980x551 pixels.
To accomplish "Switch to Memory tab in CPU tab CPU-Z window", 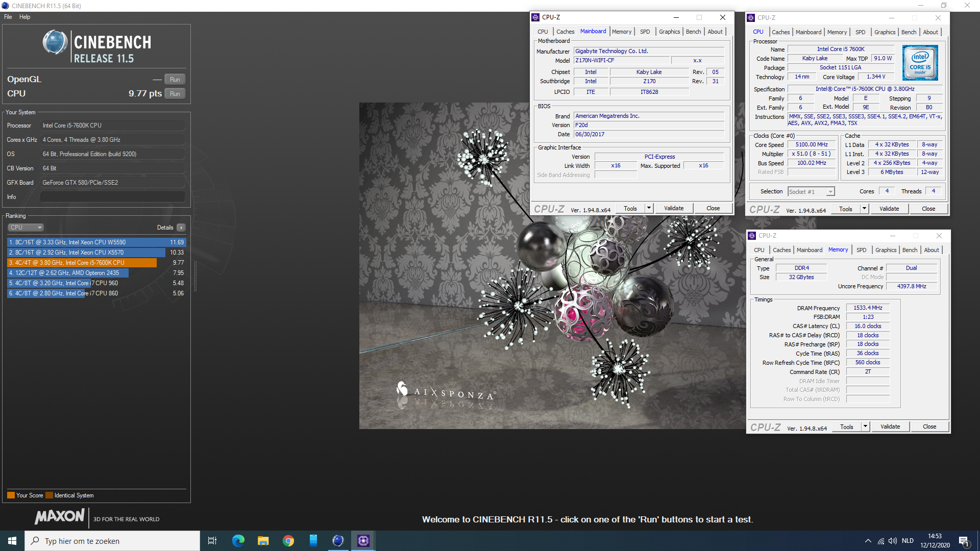I will (x=837, y=32).
